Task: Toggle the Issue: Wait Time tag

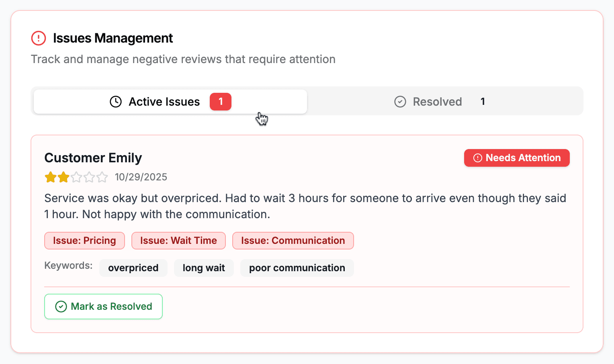Action: (178, 240)
